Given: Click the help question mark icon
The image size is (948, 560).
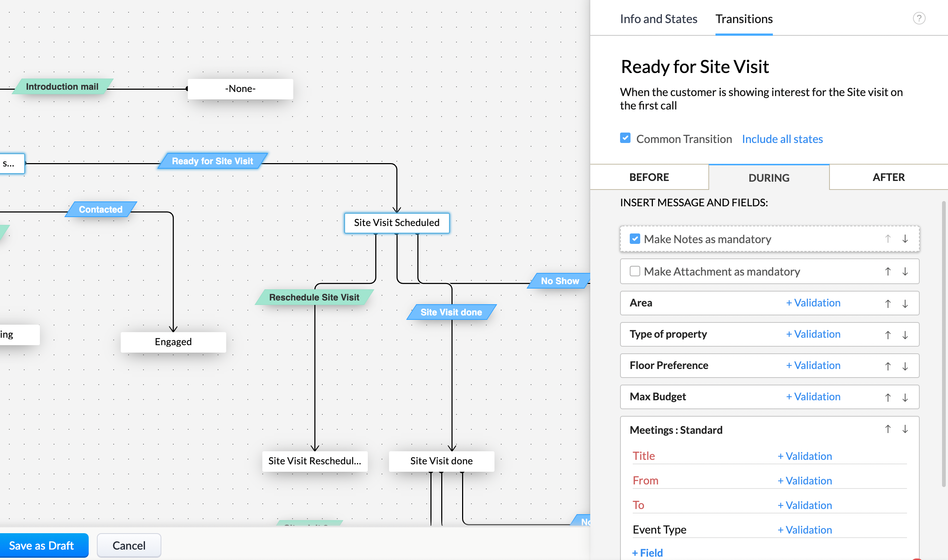Looking at the screenshot, I should [x=919, y=18].
